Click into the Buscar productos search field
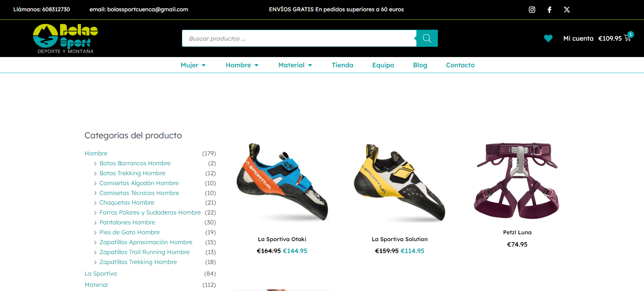Image resolution: width=644 pixels, height=291 pixels. coord(299,38)
